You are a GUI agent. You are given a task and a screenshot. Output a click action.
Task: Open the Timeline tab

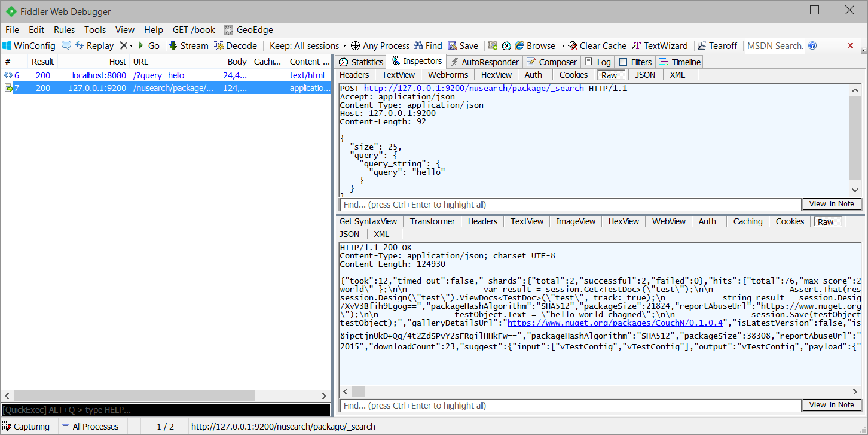tap(680, 62)
